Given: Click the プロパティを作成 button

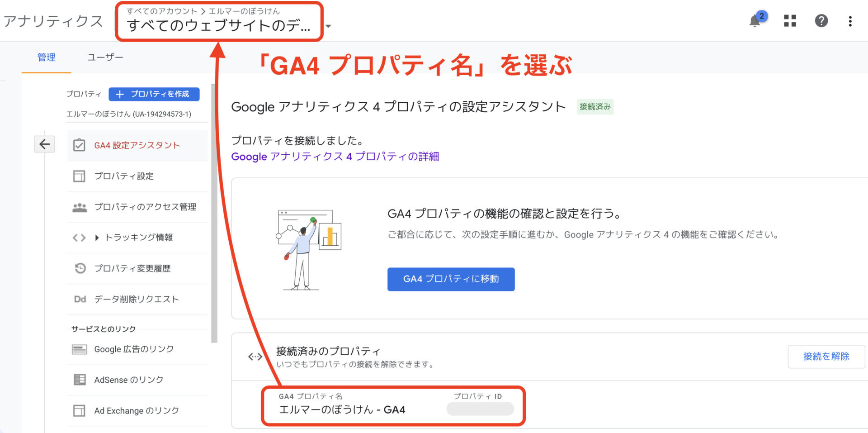Looking at the screenshot, I should pyautogui.click(x=154, y=94).
